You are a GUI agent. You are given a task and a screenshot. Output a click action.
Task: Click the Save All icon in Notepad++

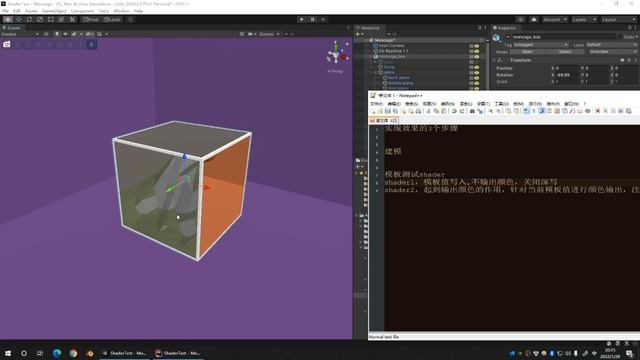(396, 111)
